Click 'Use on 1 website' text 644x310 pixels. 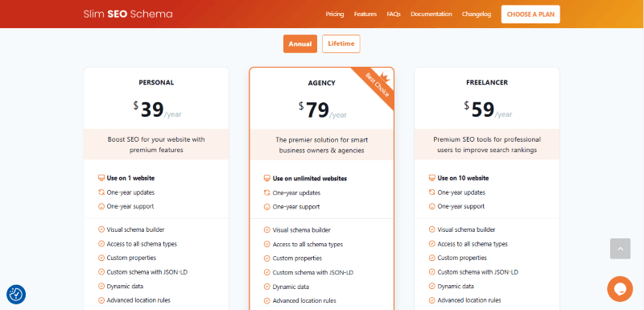click(130, 178)
